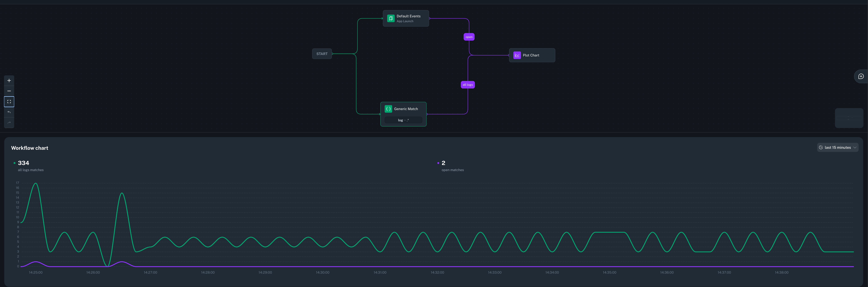Undo the last canvas change
The image size is (868, 287).
(9, 112)
